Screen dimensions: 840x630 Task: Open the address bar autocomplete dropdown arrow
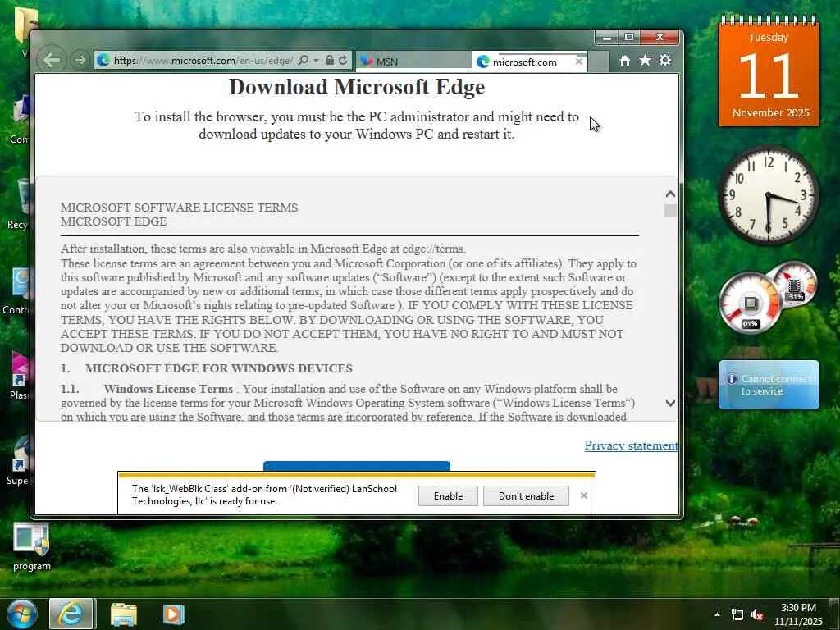(316, 61)
